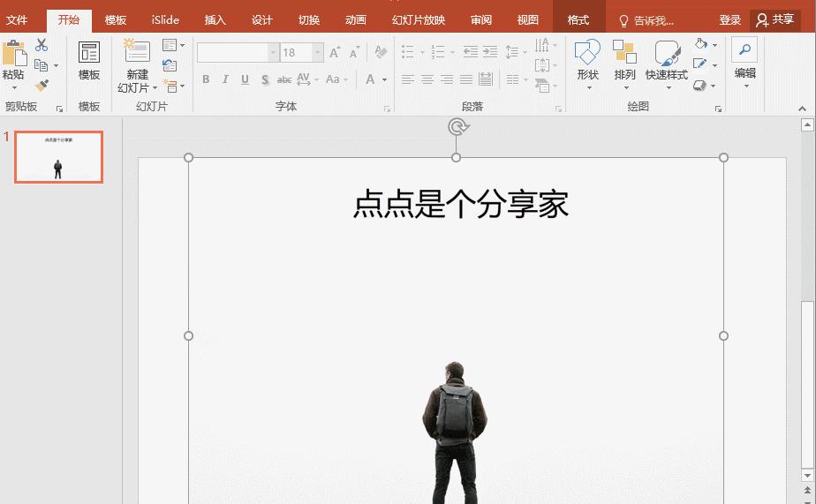This screenshot has width=816, height=504.
Task: Open the 模板 template button
Action: point(89,61)
